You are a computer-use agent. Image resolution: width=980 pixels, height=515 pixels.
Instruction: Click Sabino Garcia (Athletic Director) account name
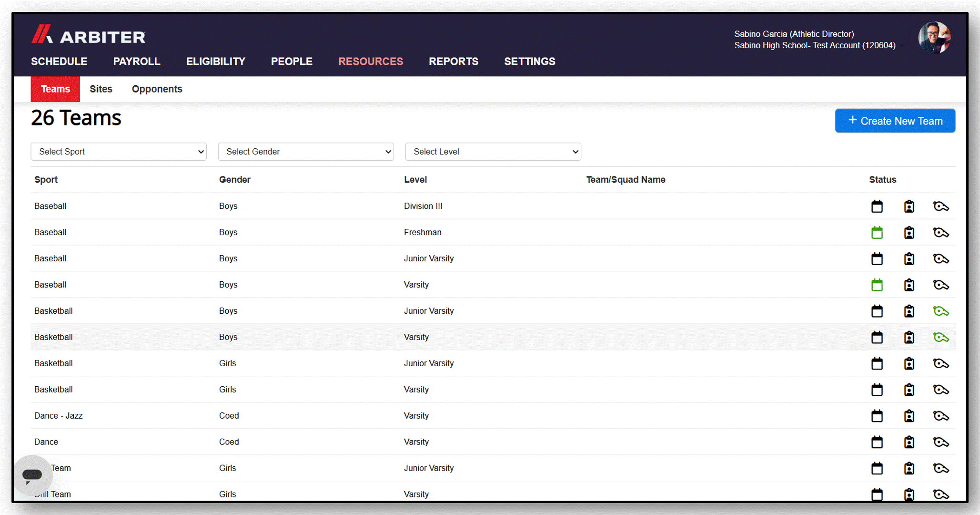(794, 34)
